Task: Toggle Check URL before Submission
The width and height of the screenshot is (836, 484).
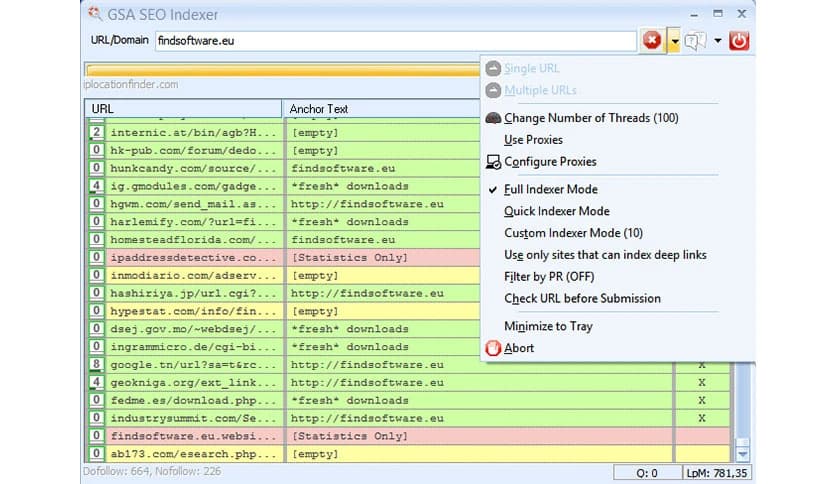Action: (x=582, y=299)
